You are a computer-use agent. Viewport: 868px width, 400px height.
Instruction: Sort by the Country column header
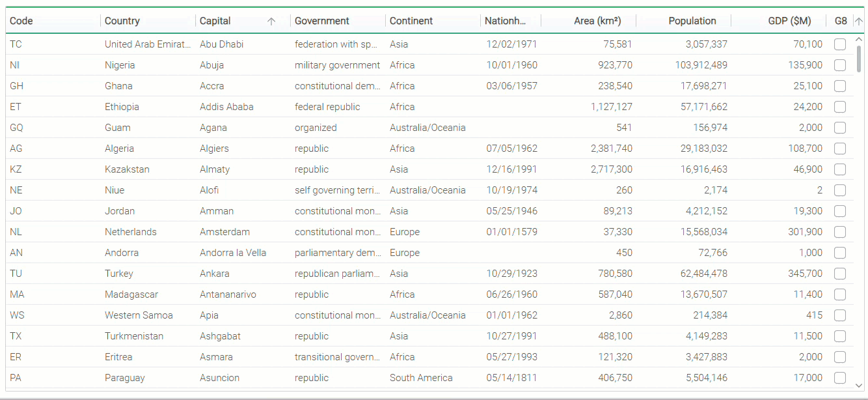coord(122,21)
